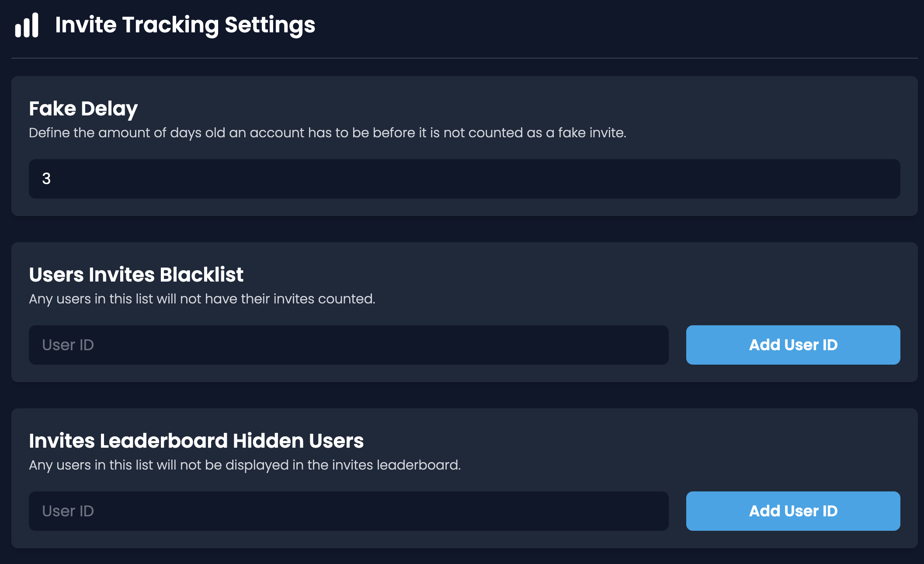This screenshot has width=924, height=564.
Task: Click the leaderboard hidden users description text
Action: tap(245, 465)
